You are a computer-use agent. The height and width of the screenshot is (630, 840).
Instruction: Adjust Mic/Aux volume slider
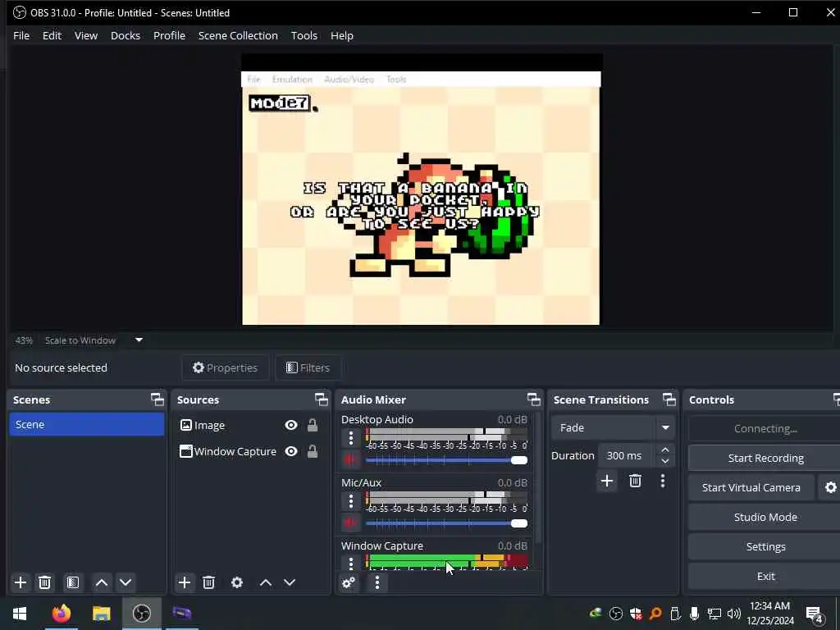pyautogui.click(x=446, y=523)
